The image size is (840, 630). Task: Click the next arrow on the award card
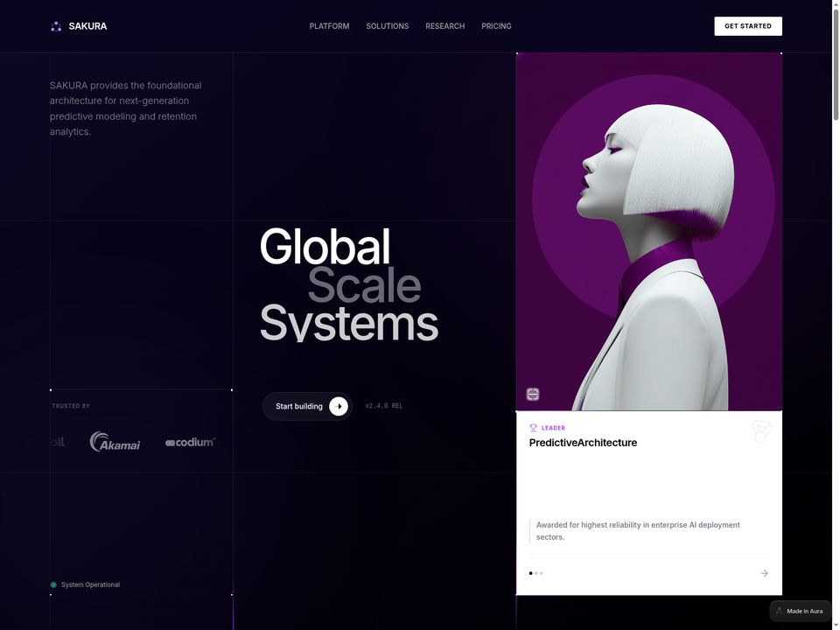[765, 573]
